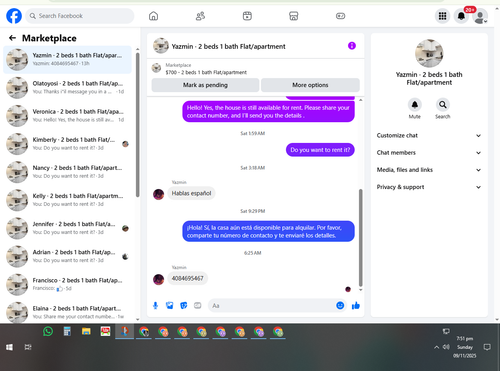Choose a sticker icon
This screenshot has height=371, width=500.
point(184,305)
